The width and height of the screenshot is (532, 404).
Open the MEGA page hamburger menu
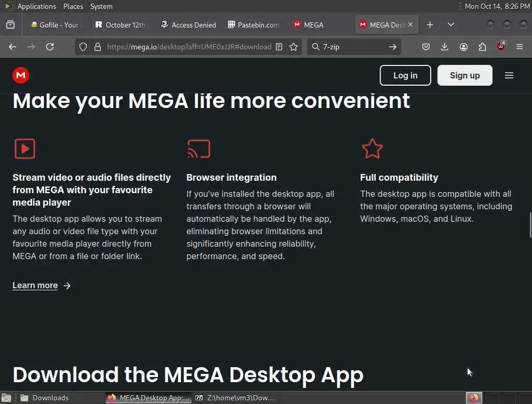[x=509, y=75]
